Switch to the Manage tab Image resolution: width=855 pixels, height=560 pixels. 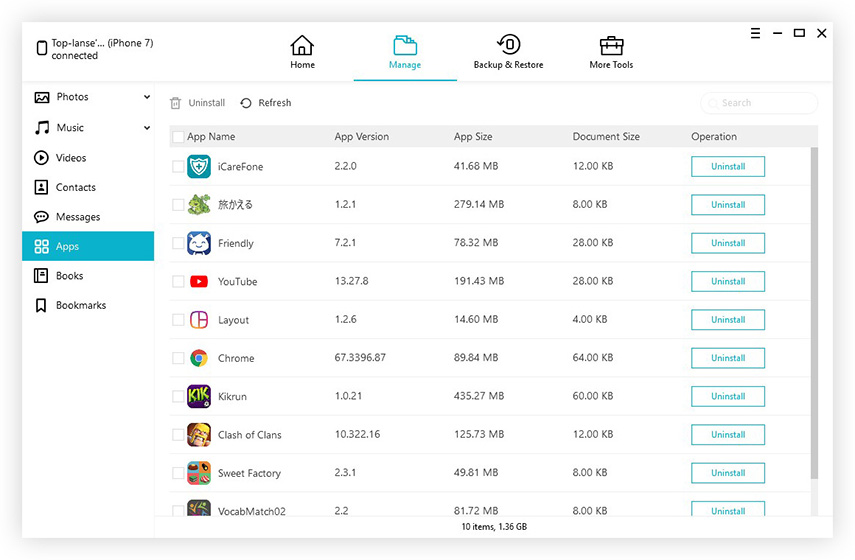pos(405,52)
